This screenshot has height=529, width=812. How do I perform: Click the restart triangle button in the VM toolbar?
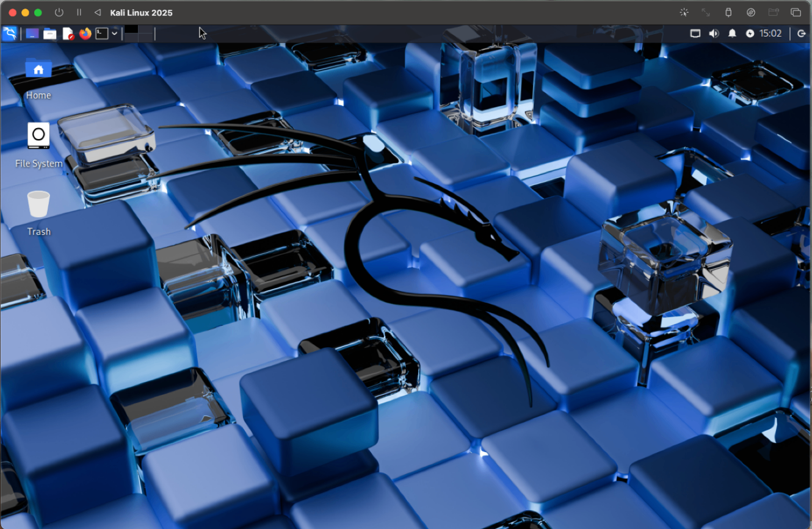tap(97, 12)
